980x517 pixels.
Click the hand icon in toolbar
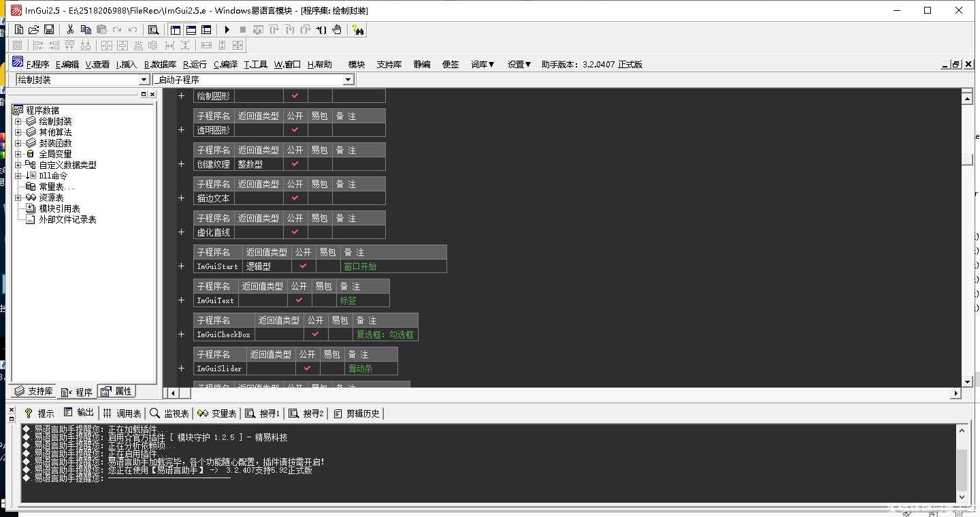338,29
